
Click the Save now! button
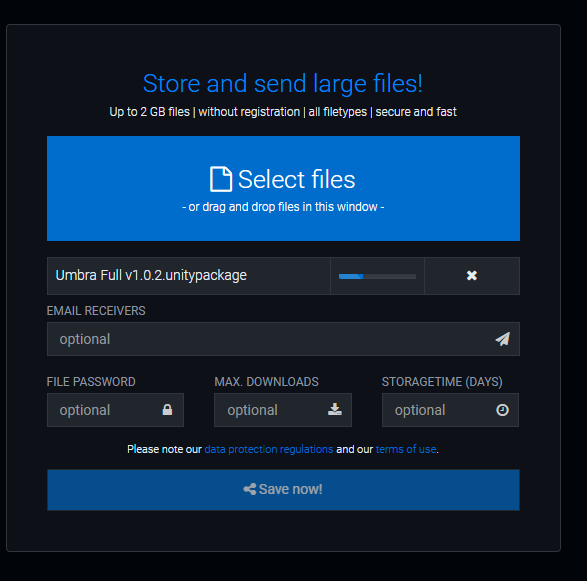coord(283,490)
